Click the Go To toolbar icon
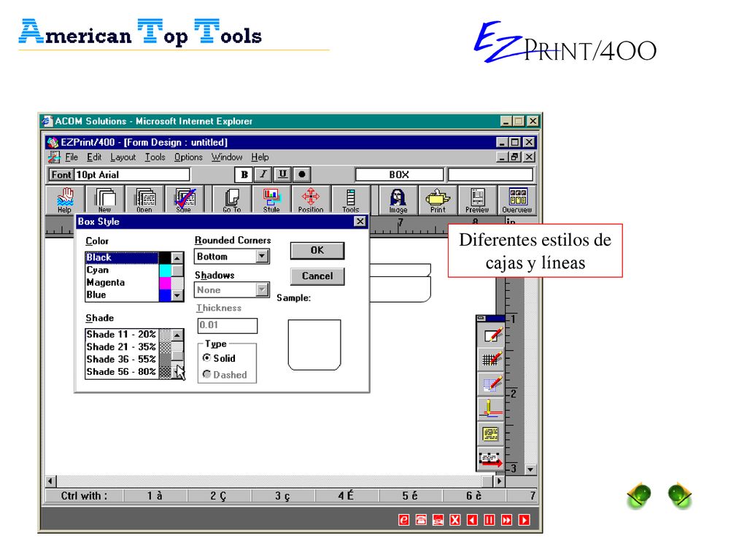747x560 pixels. click(232, 200)
